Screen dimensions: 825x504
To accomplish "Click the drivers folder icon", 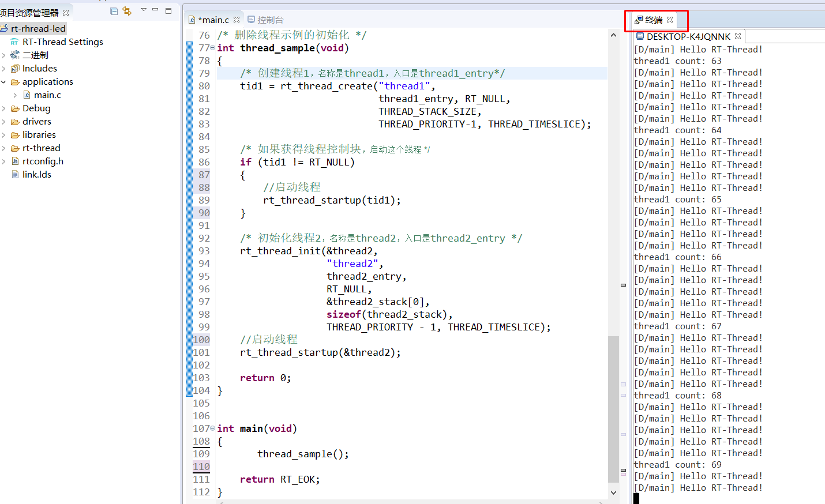I will point(15,122).
